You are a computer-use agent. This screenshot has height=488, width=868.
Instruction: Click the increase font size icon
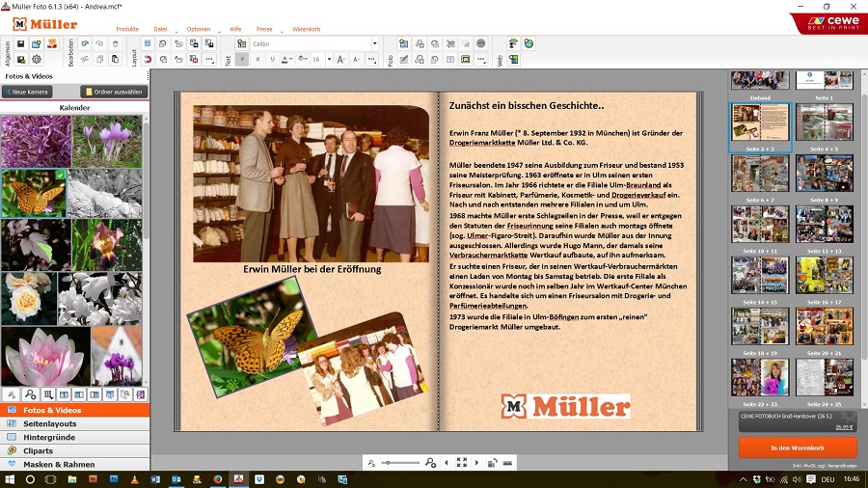pyautogui.click(x=342, y=60)
